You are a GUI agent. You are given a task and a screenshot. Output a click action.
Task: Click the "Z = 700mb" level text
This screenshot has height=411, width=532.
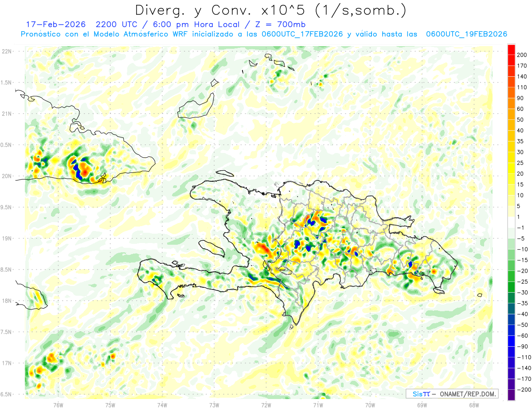coord(281,24)
